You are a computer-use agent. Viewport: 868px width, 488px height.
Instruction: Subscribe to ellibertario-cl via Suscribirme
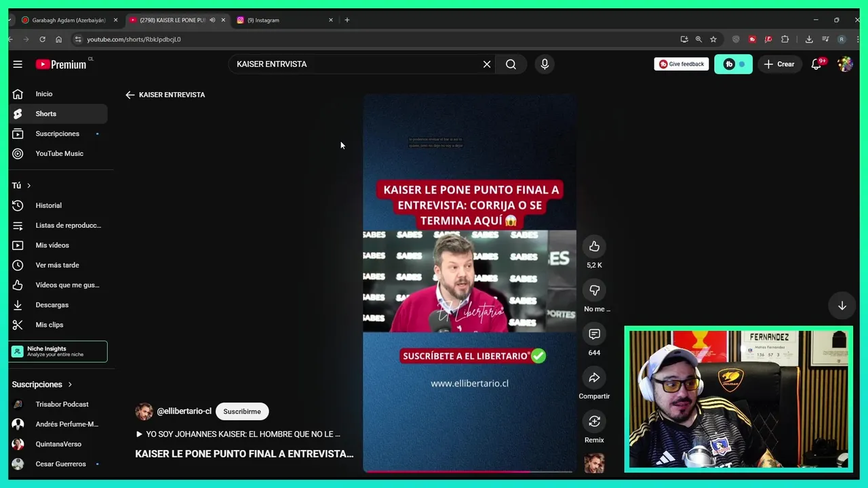click(242, 411)
